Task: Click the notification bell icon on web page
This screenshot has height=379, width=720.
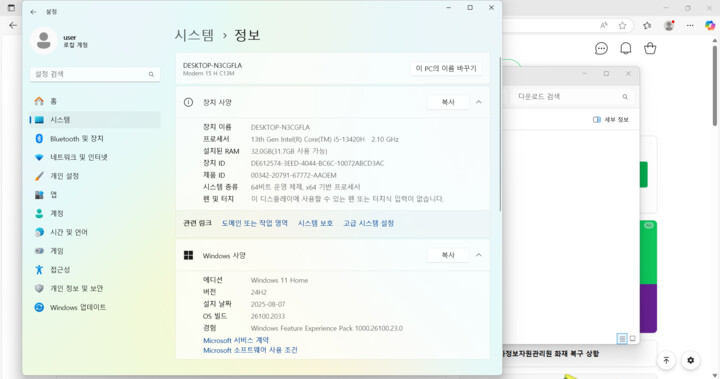Action: coord(625,49)
